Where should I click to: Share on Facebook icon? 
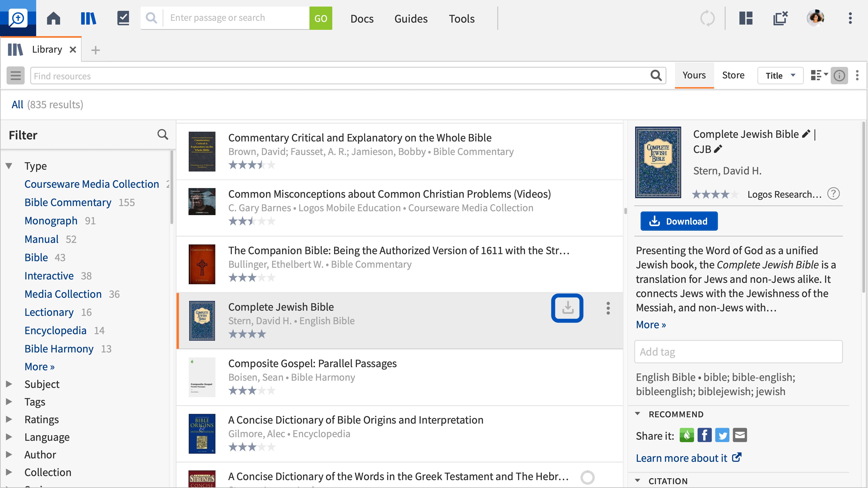(704, 435)
